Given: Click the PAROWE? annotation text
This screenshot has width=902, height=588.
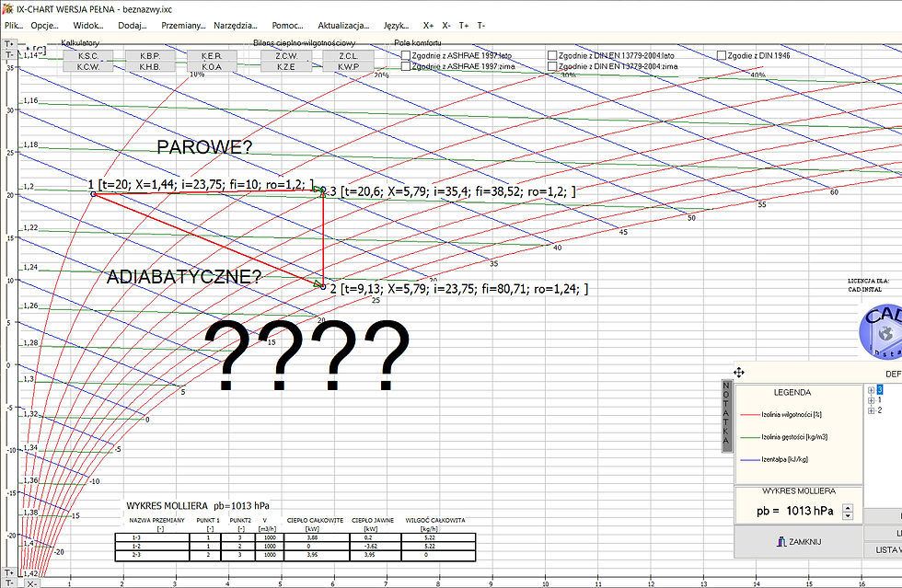Looking at the screenshot, I should pos(204,147).
